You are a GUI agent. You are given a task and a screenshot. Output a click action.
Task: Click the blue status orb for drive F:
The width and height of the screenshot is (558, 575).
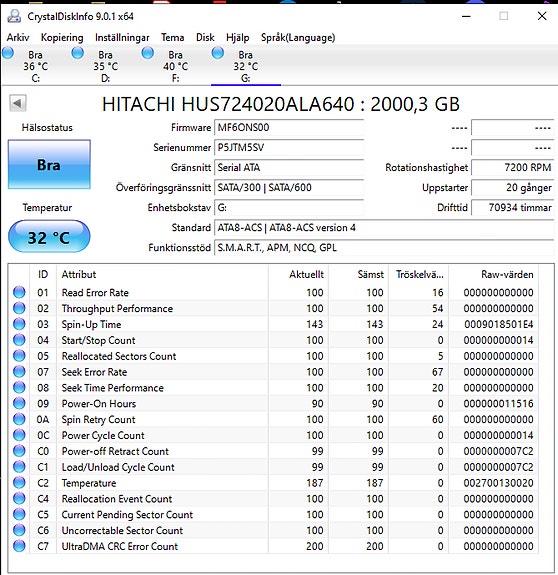(148, 53)
